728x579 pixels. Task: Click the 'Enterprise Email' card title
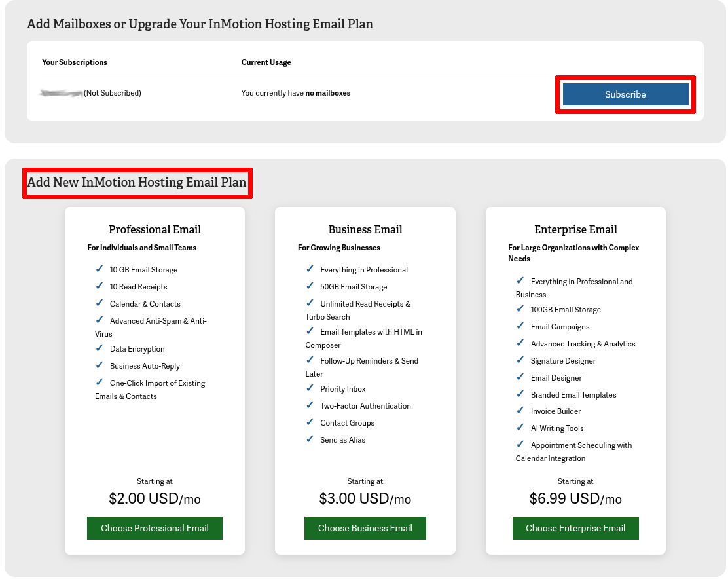[575, 229]
